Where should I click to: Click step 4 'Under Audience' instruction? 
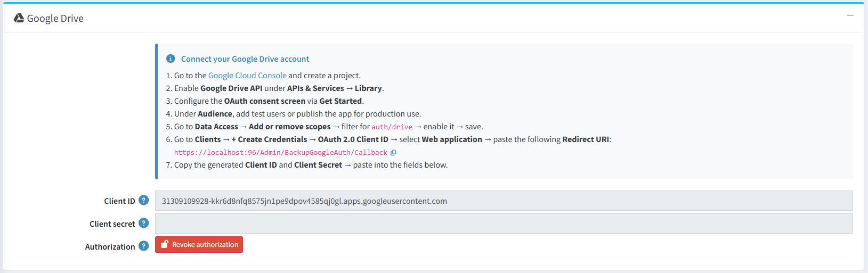[297, 114]
